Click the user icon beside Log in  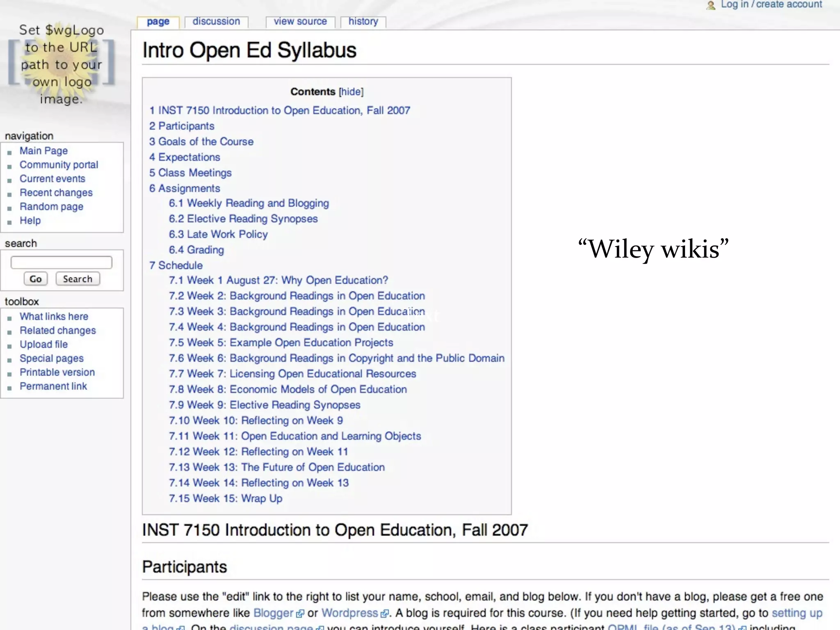pyautogui.click(x=711, y=5)
